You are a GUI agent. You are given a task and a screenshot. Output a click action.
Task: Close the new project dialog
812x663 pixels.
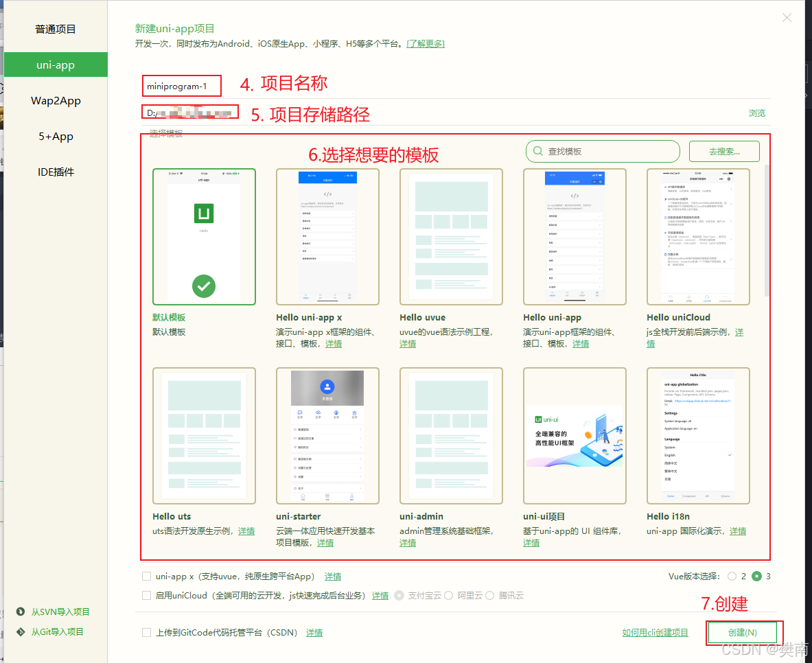(787, 18)
